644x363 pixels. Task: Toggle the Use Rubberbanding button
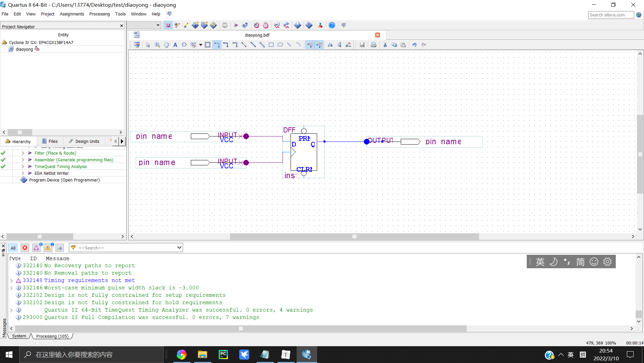click(x=310, y=45)
